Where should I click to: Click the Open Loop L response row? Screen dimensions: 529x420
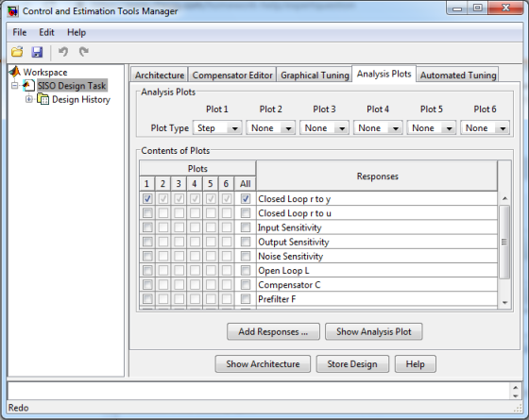(377, 270)
